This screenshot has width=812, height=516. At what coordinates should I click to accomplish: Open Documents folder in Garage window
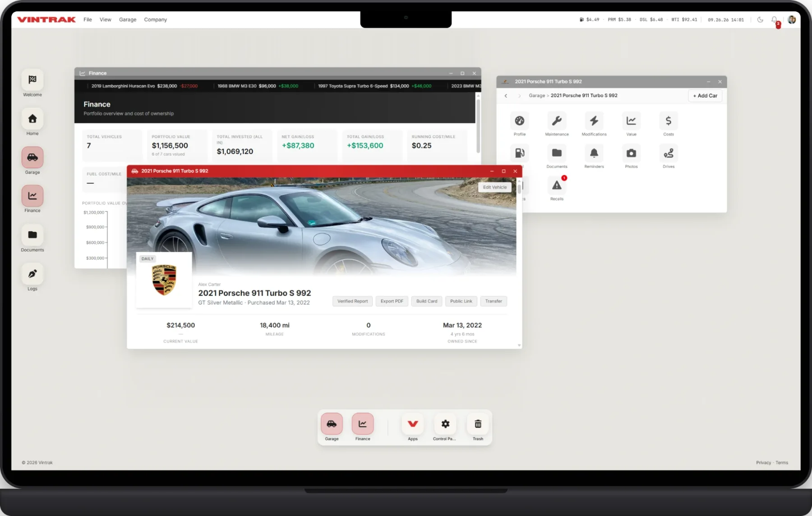557,153
